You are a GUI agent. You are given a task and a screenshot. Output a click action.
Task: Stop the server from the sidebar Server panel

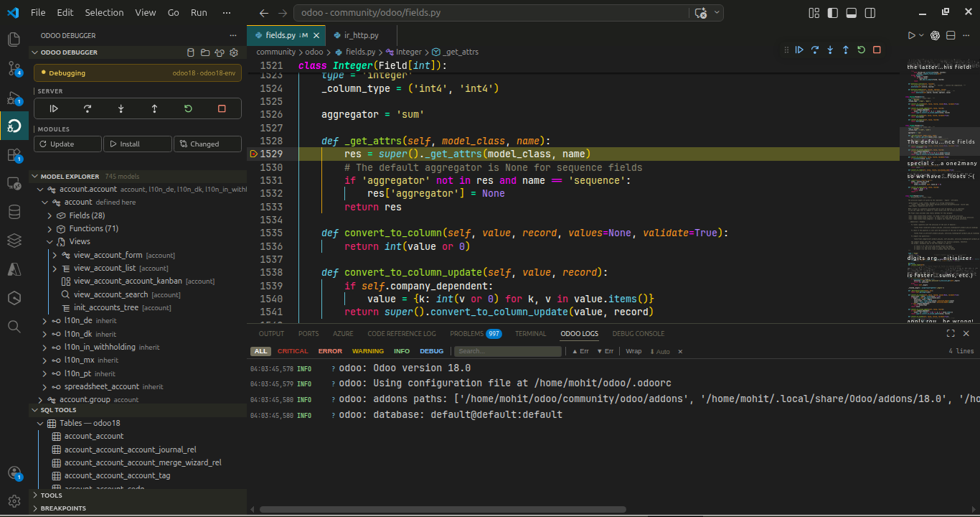point(222,108)
